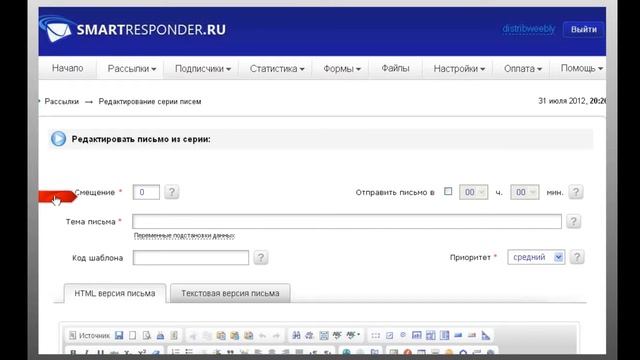Click the Replace icon in editor toolbar

tap(310, 336)
